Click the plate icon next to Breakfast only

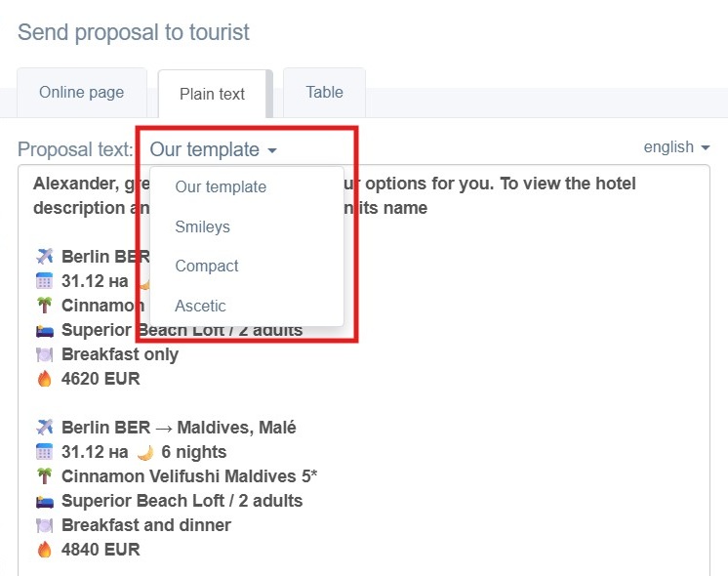tap(45, 355)
